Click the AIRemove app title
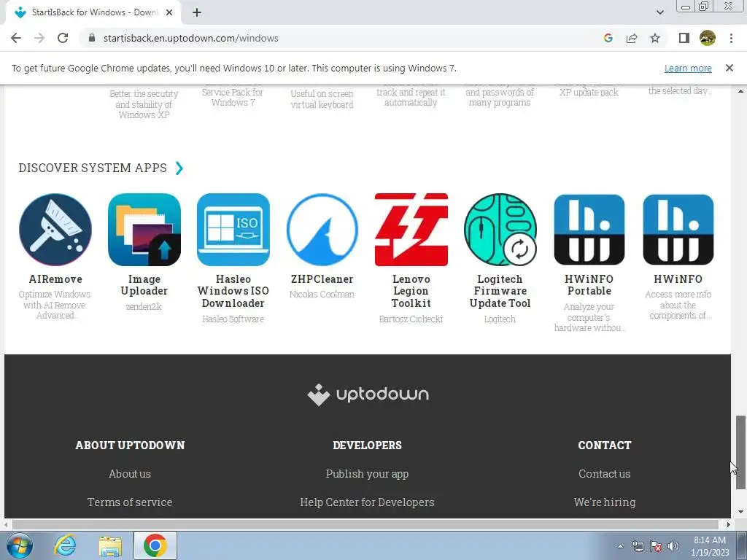747x560 pixels. coord(55,279)
